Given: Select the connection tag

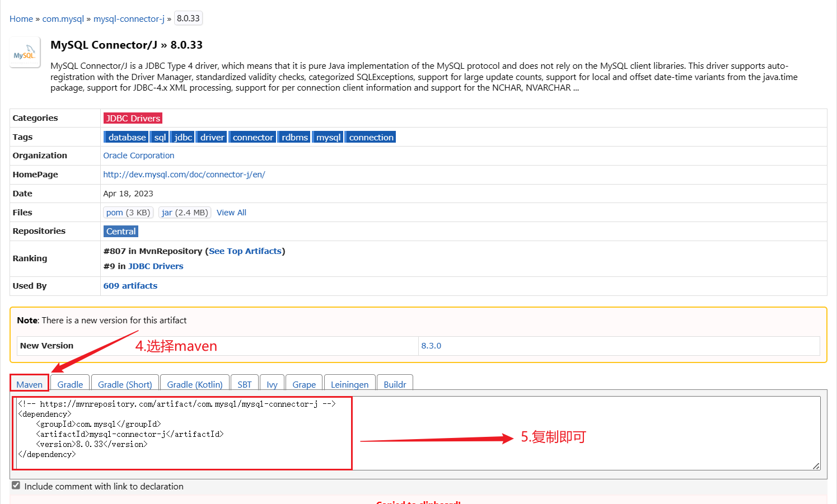Looking at the screenshot, I should [371, 137].
